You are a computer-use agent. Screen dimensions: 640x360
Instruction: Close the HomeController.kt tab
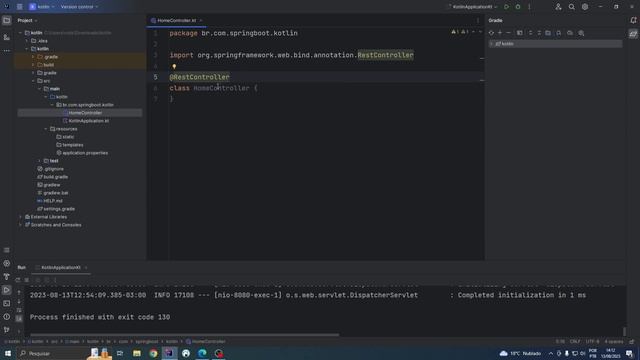point(201,20)
